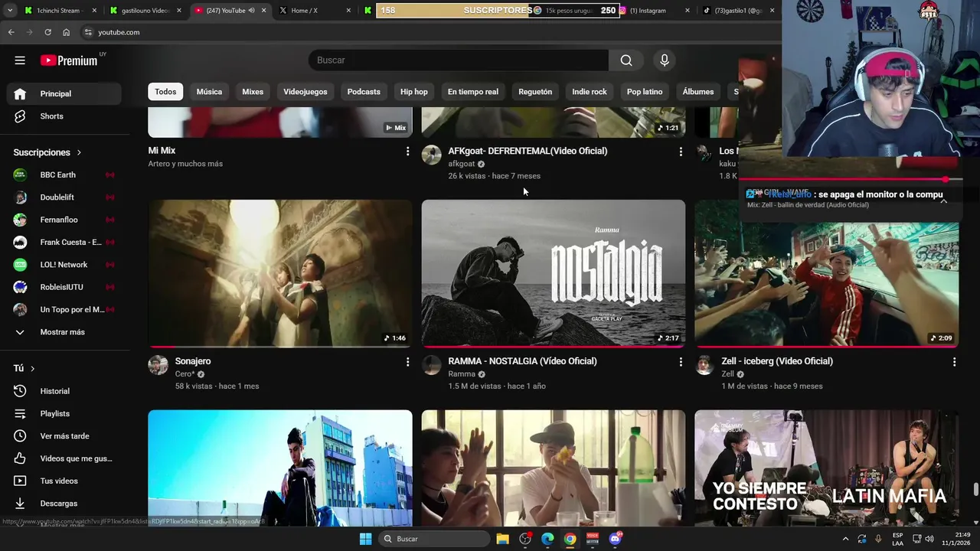The image size is (980, 551).
Task: Open Ver más tarde list
Action: (64, 436)
